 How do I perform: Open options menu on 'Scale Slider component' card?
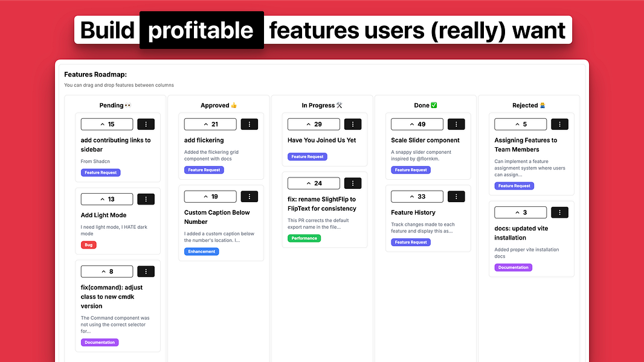456,124
